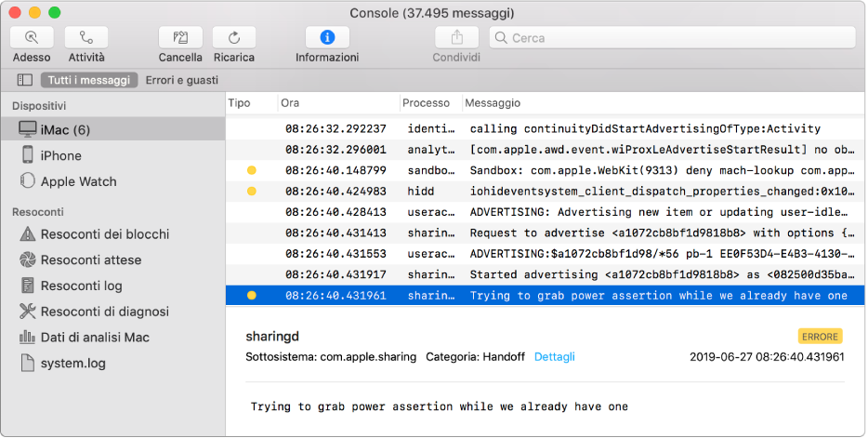Select log row at 08:26:40.431553
The height and width of the screenshot is (438, 868).
(545, 254)
